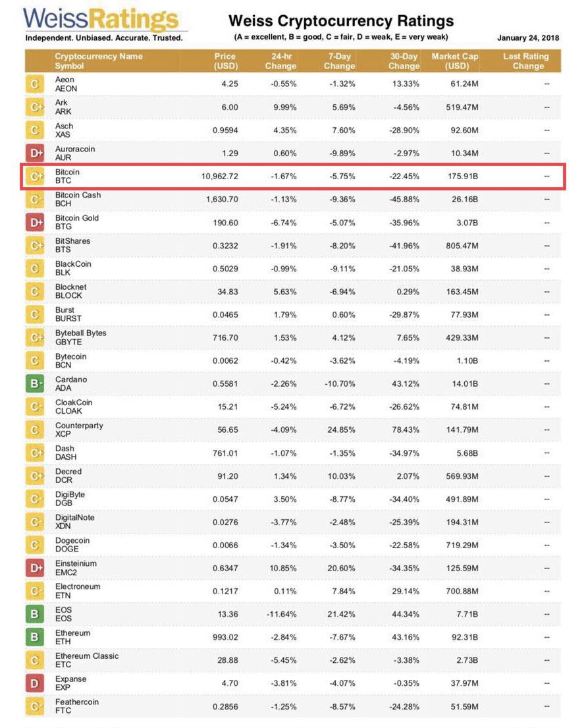Viewport: 586px width, 728px height.
Task: Click the Market Cap (USD) header
Action: [454, 61]
